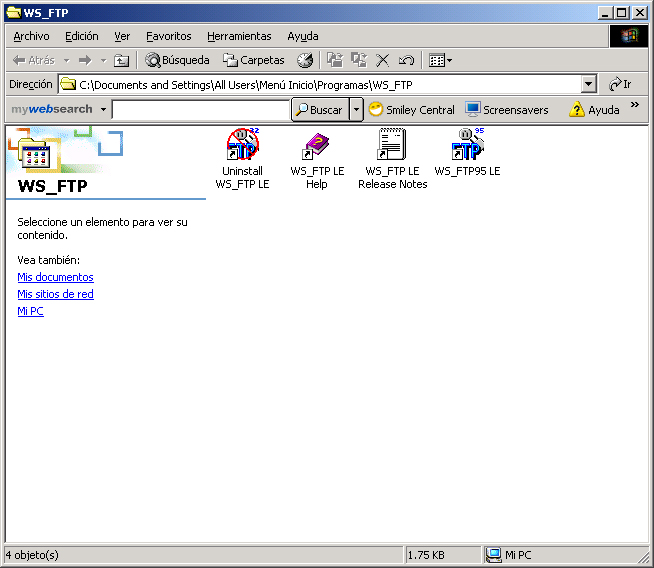
Task: Click the Ir go button
Action: coord(620,84)
